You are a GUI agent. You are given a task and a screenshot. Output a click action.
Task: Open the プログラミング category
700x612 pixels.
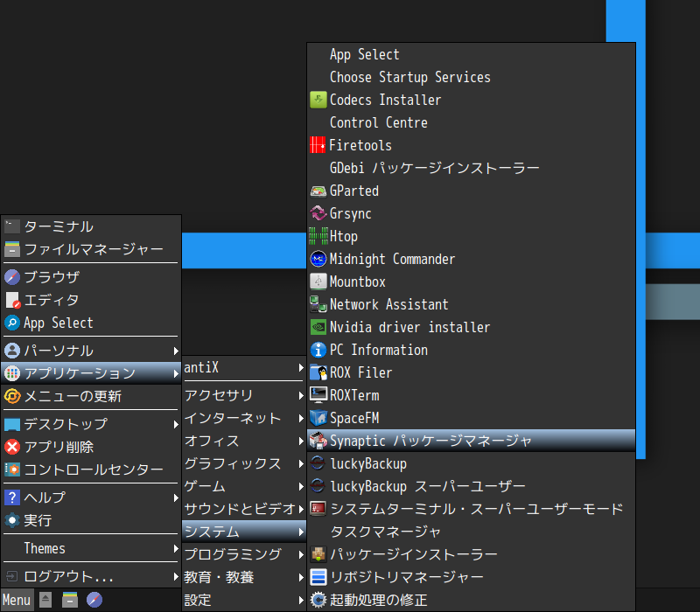click(x=244, y=554)
